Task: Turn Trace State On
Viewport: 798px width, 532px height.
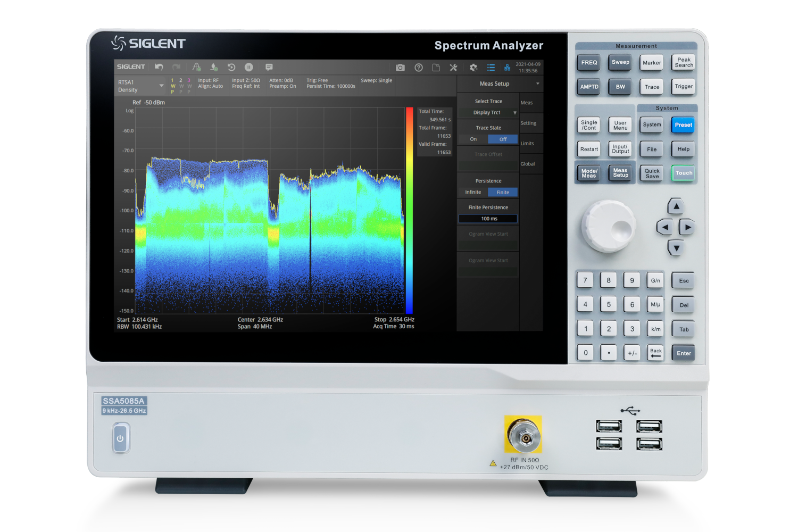Action: point(473,139)
